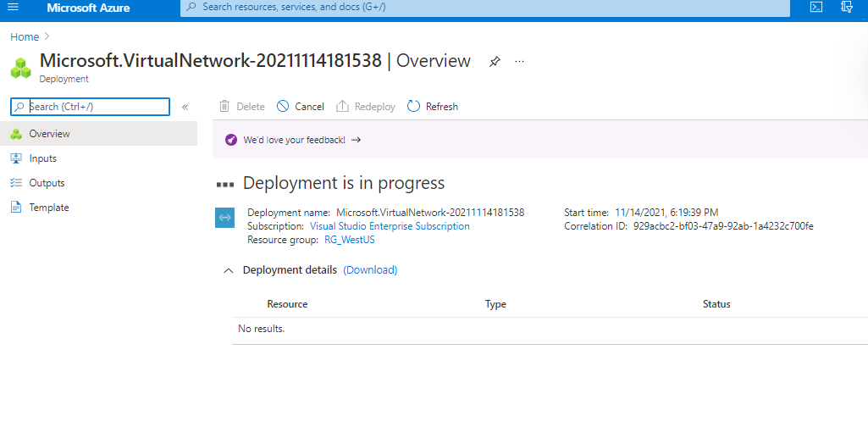Screen dimensions: 868x427
Task: Pin this deployment to the dashboard
Action: point(495,62)
